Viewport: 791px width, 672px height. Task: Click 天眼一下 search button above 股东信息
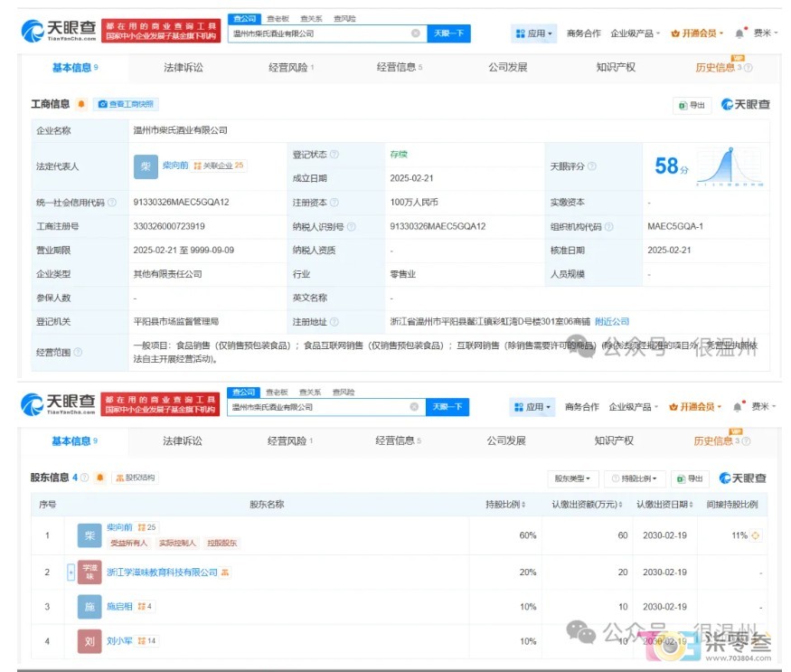[447, 407]
